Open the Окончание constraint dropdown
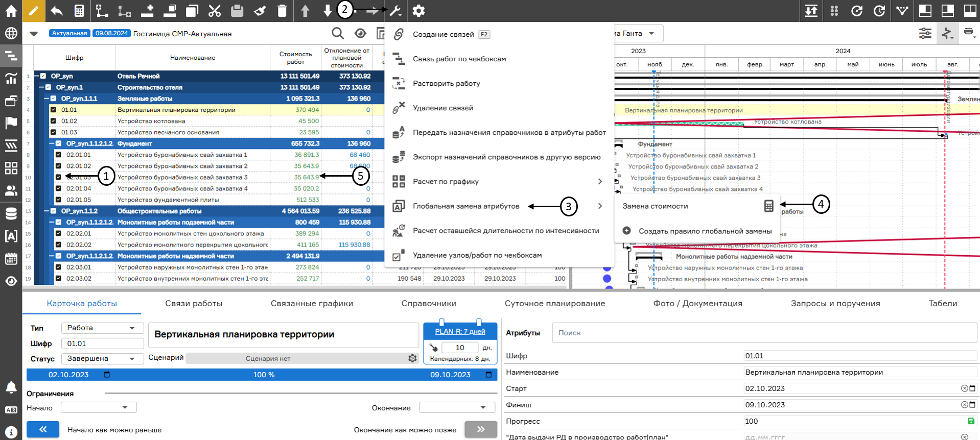The height and width of the screenshot is (440, 980). (457, 407)
